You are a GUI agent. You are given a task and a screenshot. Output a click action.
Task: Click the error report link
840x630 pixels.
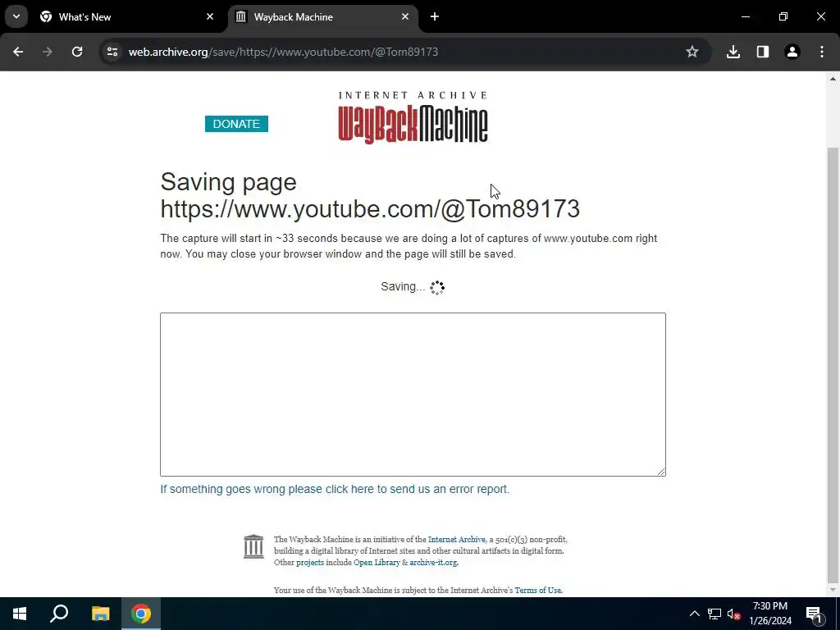335,489
